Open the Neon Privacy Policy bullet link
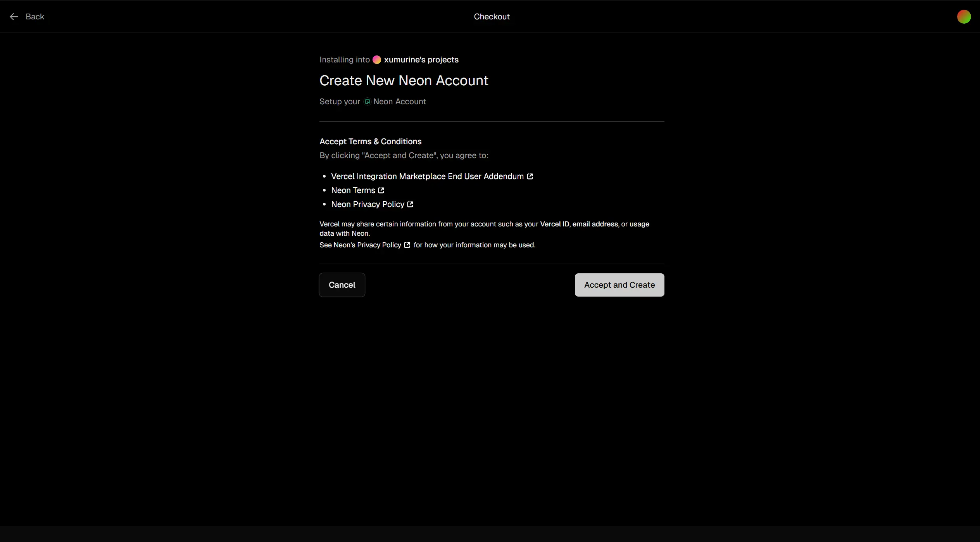 367,204
